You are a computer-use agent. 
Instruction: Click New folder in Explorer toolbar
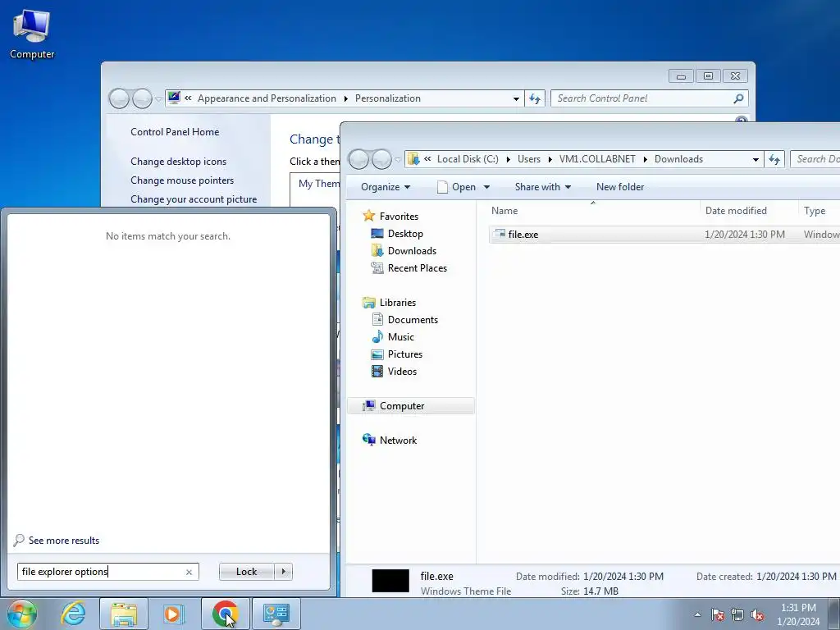620,187
